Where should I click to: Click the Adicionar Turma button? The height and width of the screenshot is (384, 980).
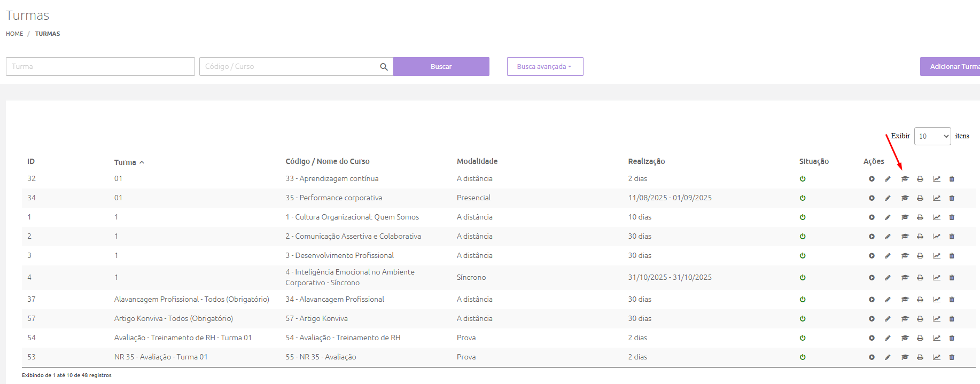tap(951, 67)
